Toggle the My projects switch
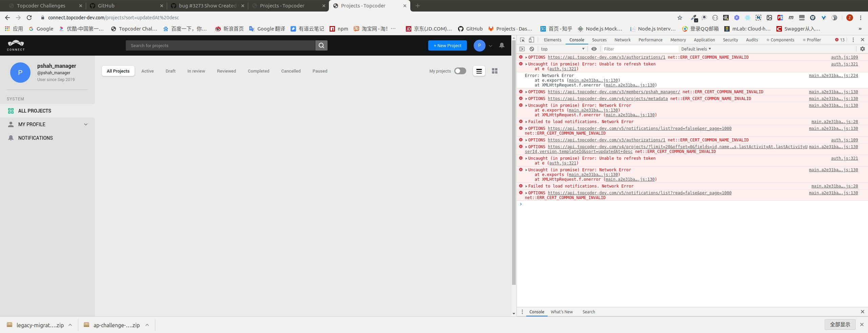 pyautogui.click(x=460, y=71)
